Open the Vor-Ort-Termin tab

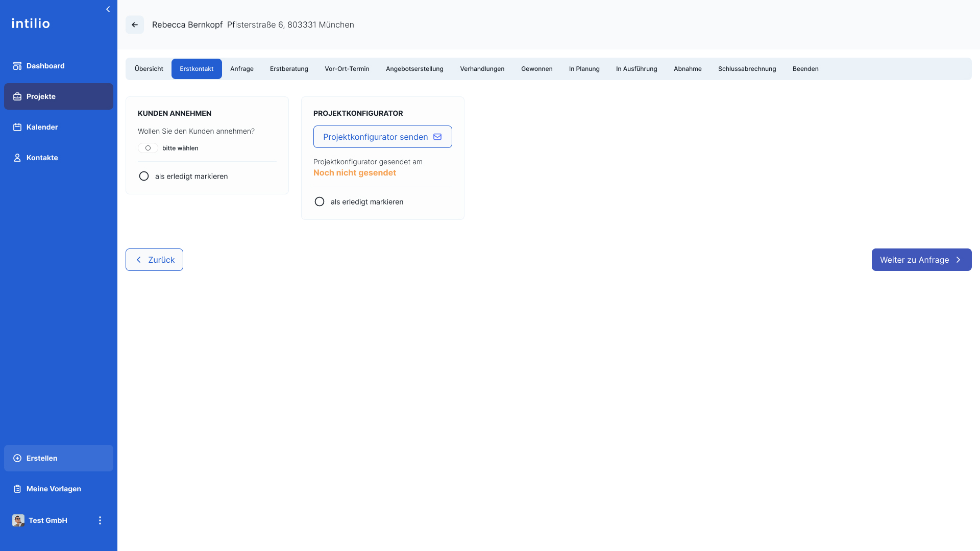coord(347,69)
